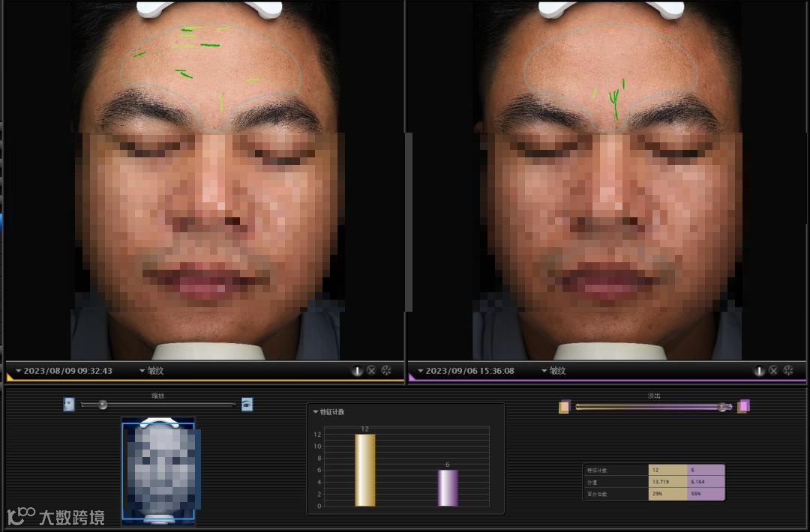Click the info icon on left image panel
The width and height of the screenshot is (810, 532).
(357, 370)
